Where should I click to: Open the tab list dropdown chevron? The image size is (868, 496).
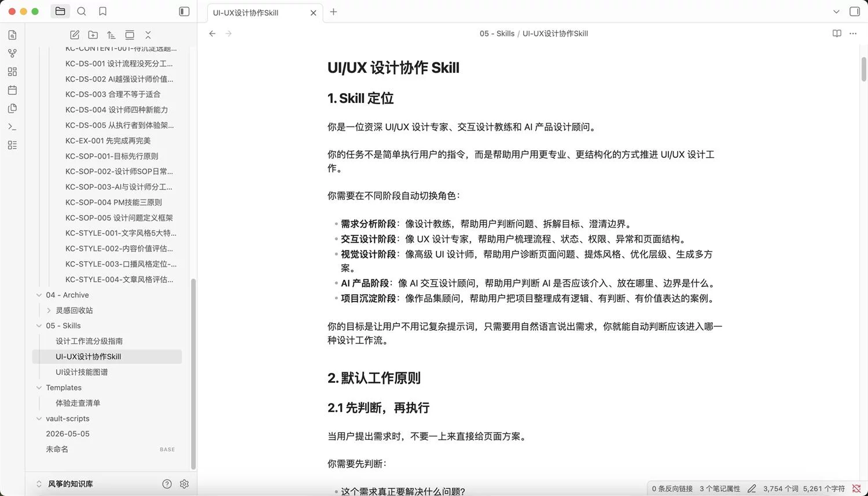point(836,12)
